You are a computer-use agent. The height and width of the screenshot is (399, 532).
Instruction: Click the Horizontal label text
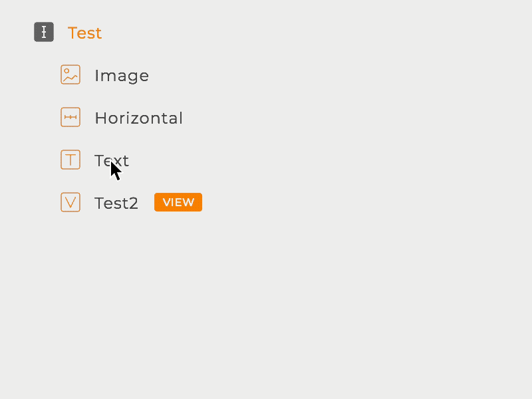(138, 118)
